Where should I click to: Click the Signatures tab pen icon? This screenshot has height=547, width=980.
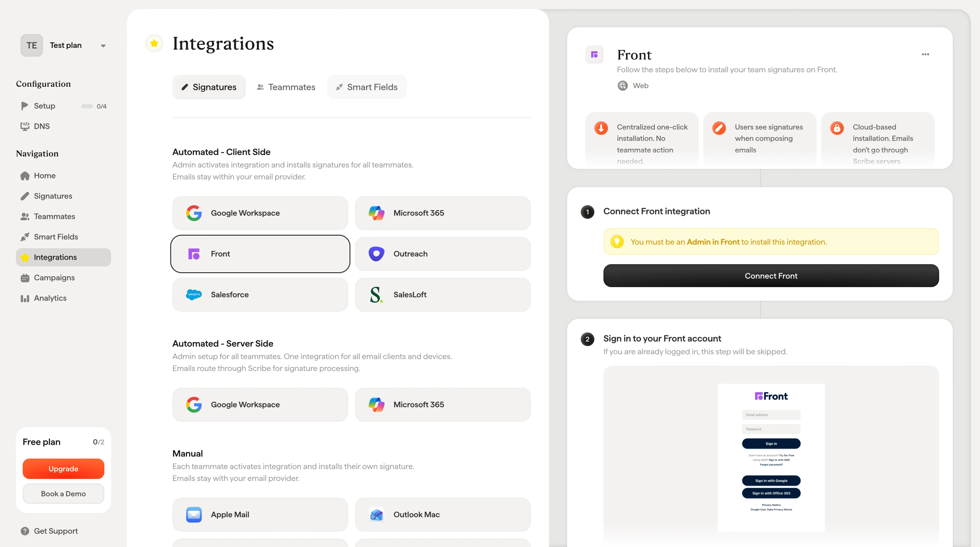[185, 87]
